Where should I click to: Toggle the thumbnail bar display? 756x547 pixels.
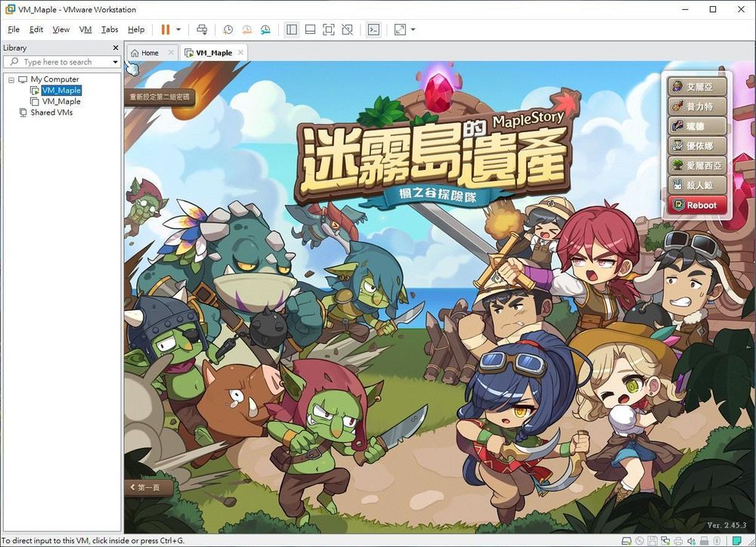310,29
